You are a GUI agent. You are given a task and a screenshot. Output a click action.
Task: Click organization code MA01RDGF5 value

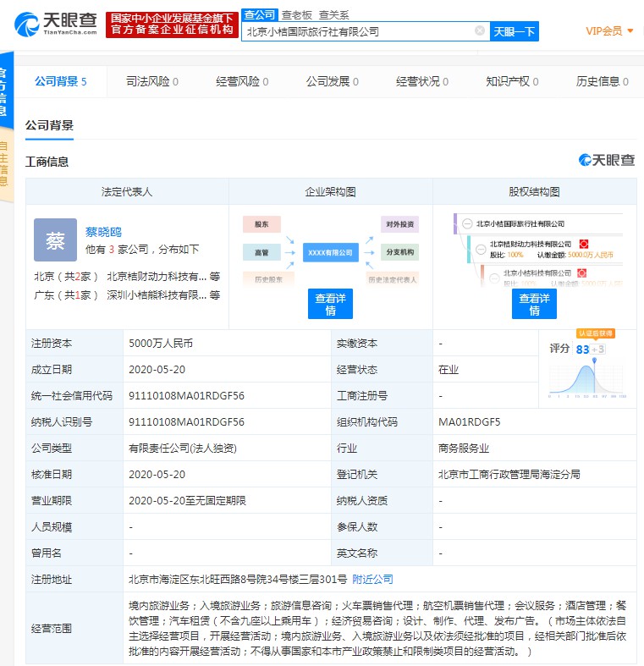pos(470,422)
